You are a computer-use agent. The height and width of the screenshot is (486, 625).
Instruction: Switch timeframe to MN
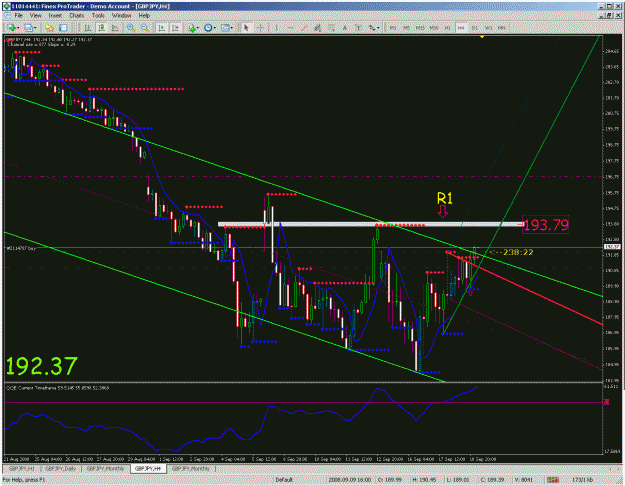click(x=502, y=28)
